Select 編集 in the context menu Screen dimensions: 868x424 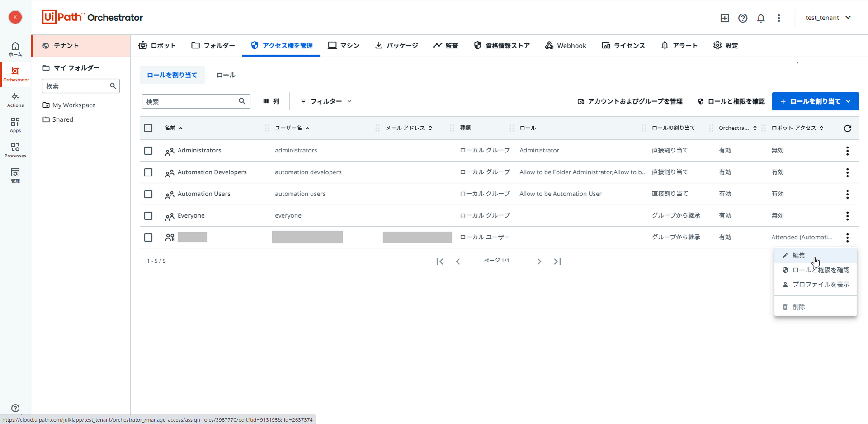pos(815,256)
